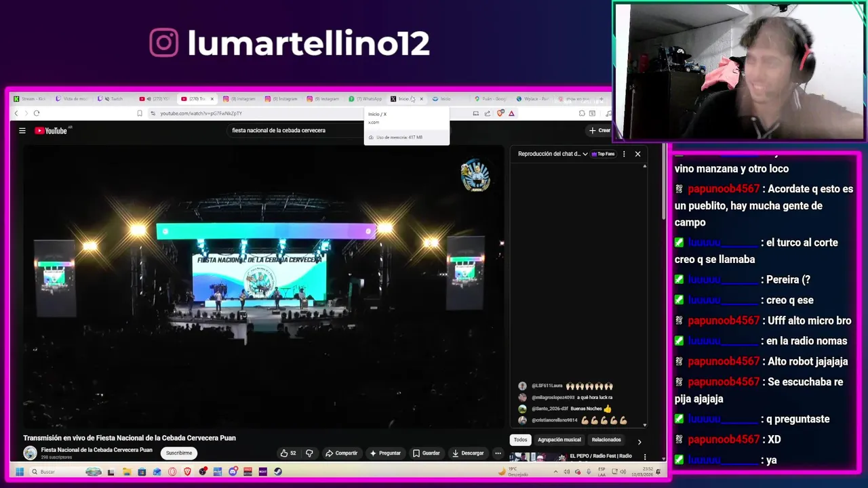Click the chat panel scroll down arrow
The image size is (868, 488).
pyautogui.click(x=645, y=424)
